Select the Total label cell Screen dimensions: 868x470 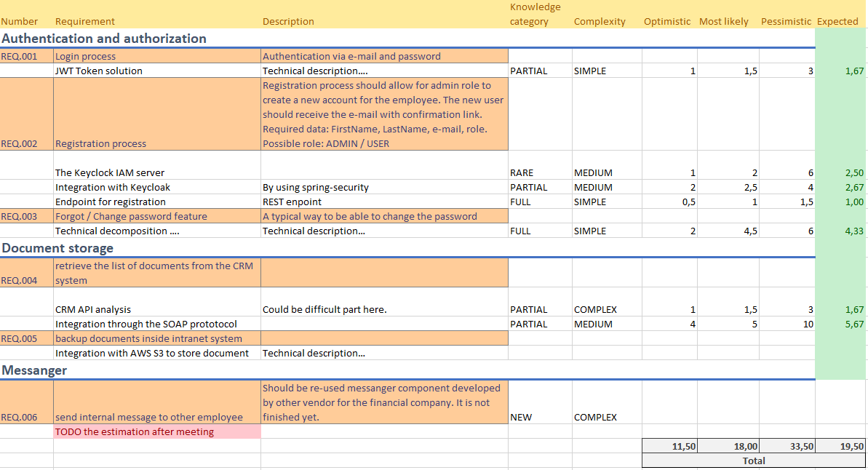point(754,461)
